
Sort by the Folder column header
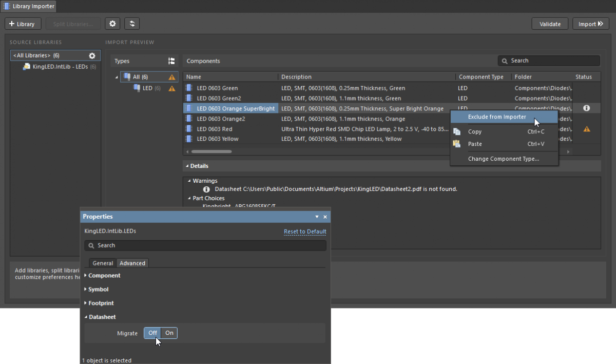tap(542, 77)
